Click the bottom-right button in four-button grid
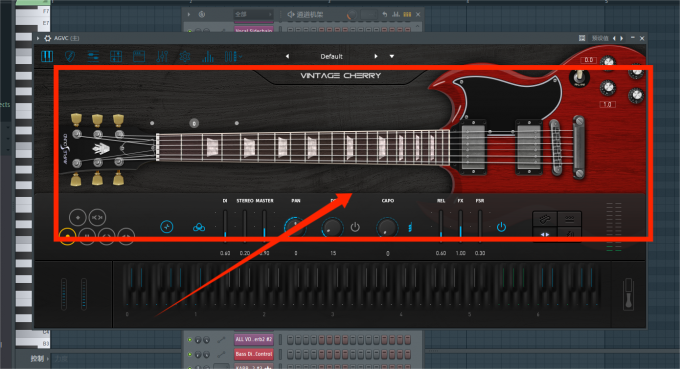The height and width of the screenshot is (369, 680). click(x=569, y=235)
